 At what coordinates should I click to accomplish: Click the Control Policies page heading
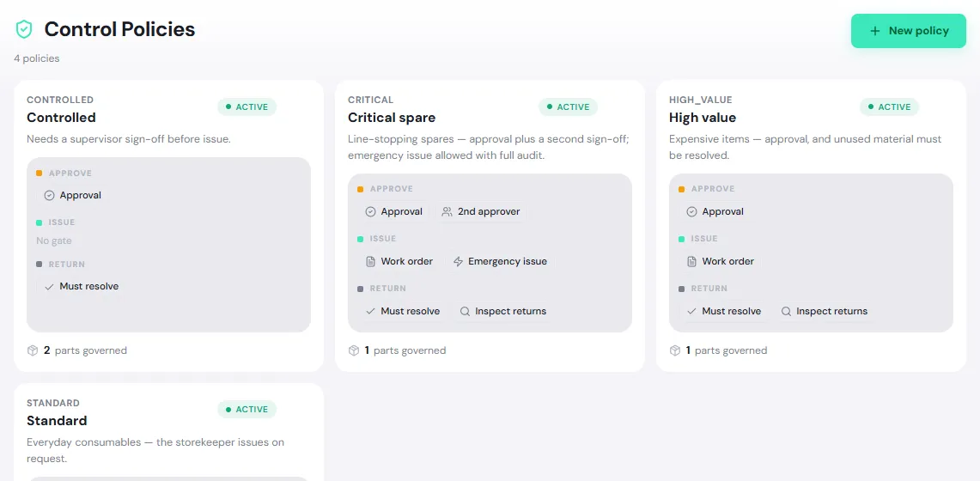(x=119, y=29)
